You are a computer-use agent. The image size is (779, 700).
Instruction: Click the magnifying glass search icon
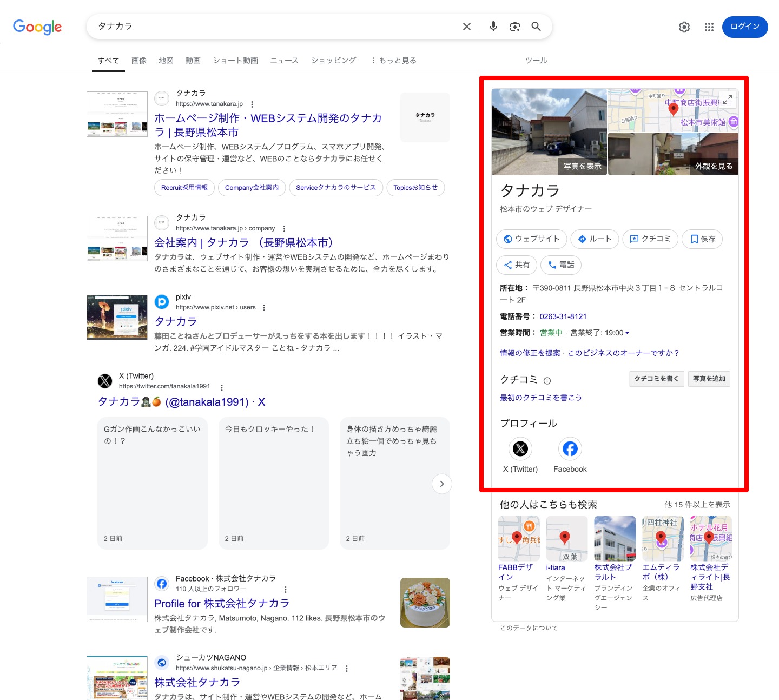[536, 27]
